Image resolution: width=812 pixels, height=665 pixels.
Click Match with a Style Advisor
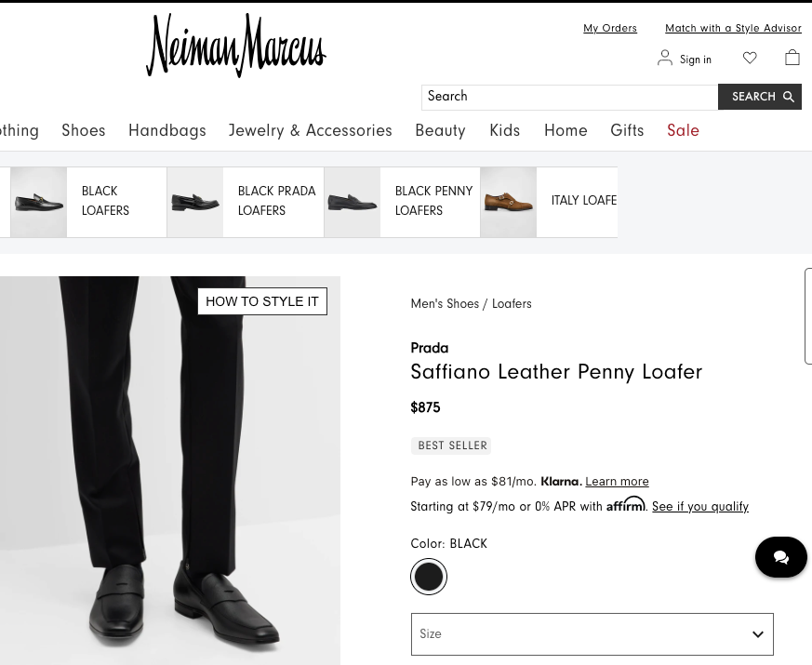733,29
